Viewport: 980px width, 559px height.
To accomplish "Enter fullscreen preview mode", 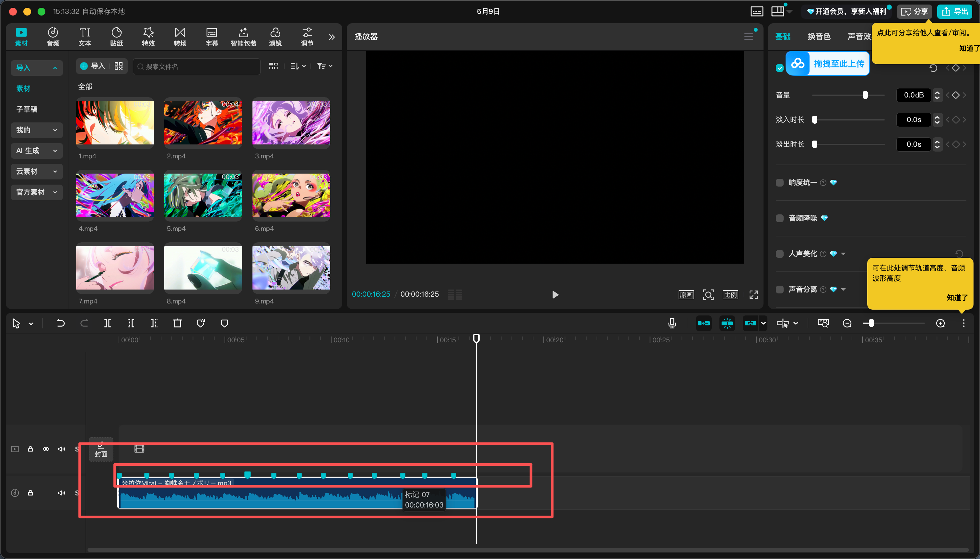I will (x=754, y=294).
